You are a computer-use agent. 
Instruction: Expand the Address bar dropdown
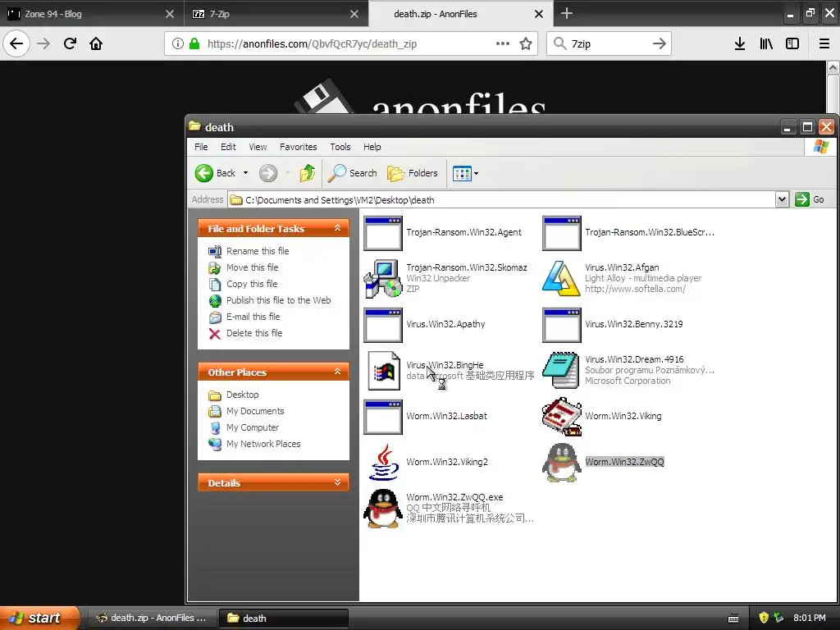tap(782, 199)
